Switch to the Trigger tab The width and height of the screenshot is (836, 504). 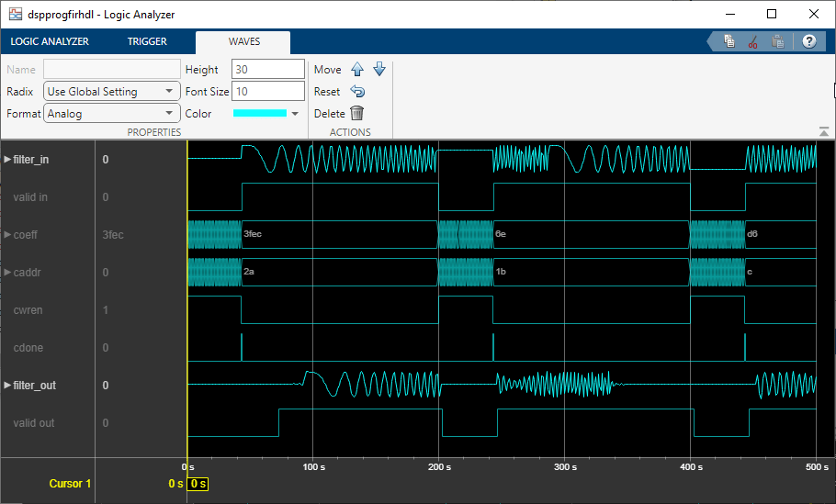click(x=147, y=41)
